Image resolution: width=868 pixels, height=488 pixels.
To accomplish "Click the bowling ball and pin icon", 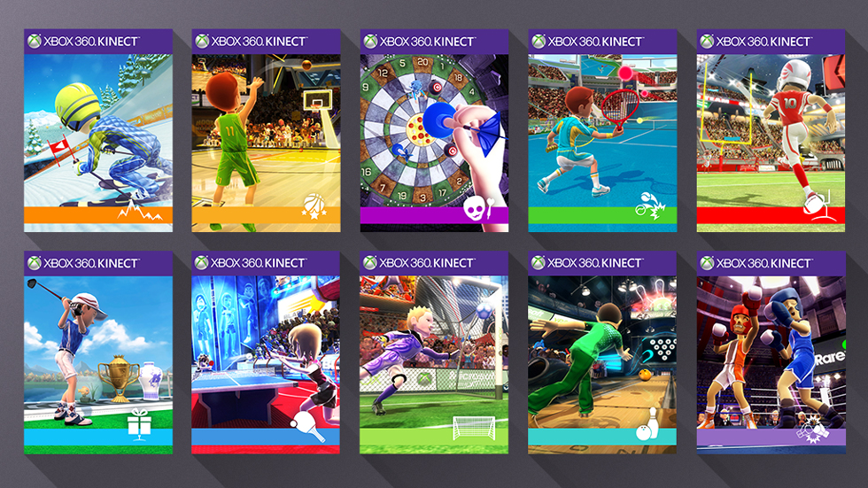I will [x=647, y=425].
